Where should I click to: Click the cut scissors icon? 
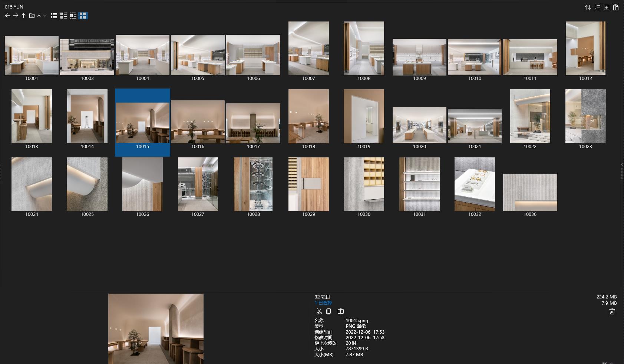319,311
